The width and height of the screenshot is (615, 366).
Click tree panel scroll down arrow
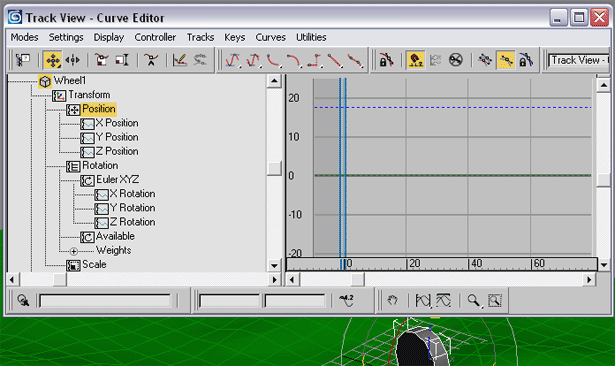[274, 266]
